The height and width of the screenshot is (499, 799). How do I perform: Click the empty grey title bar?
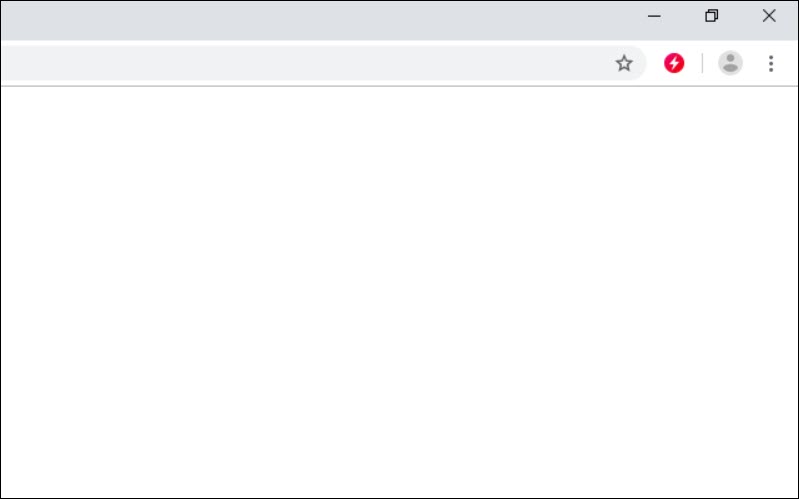pos(300,18)
